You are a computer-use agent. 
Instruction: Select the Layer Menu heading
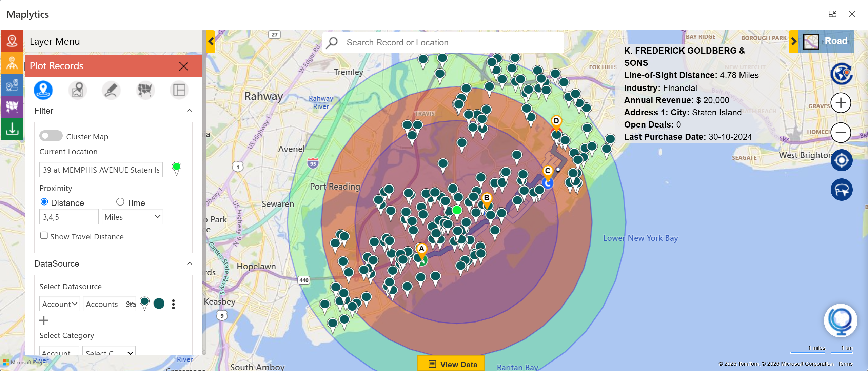point(55,41)
